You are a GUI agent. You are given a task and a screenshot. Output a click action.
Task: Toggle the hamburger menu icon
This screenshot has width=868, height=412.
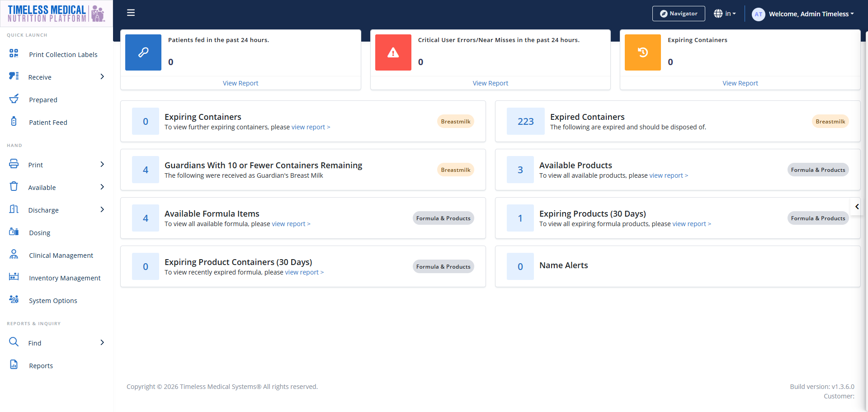[131, 13]
